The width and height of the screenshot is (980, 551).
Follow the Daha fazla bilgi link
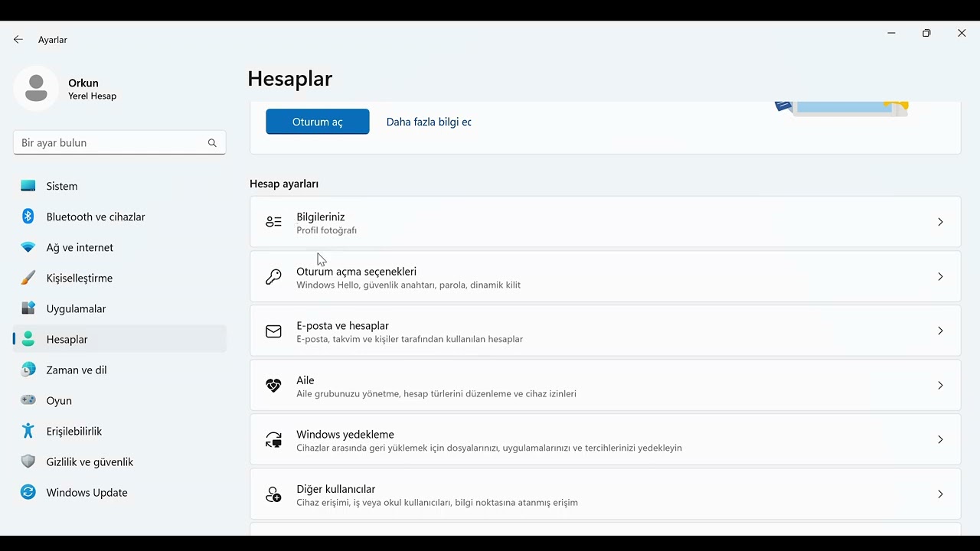tap(429, 122)
